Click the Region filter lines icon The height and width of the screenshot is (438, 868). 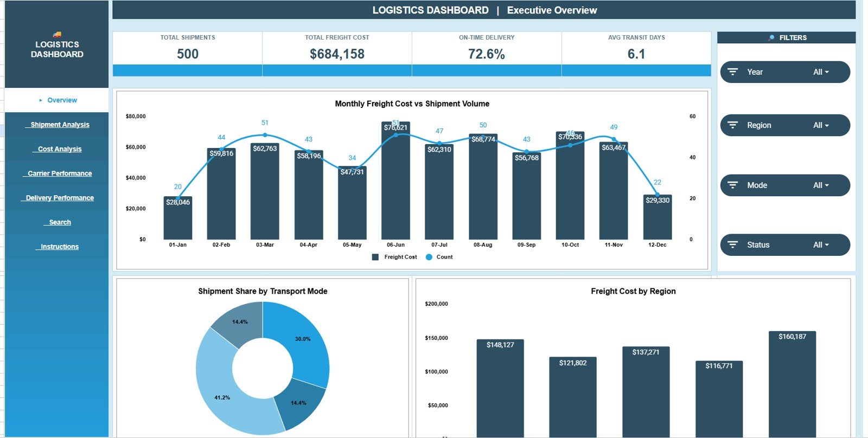(732, 125)
